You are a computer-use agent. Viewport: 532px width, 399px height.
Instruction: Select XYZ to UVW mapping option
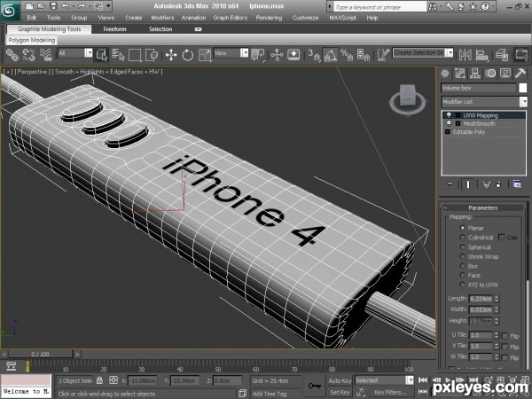pyautogui.click(x=462, y=285)
